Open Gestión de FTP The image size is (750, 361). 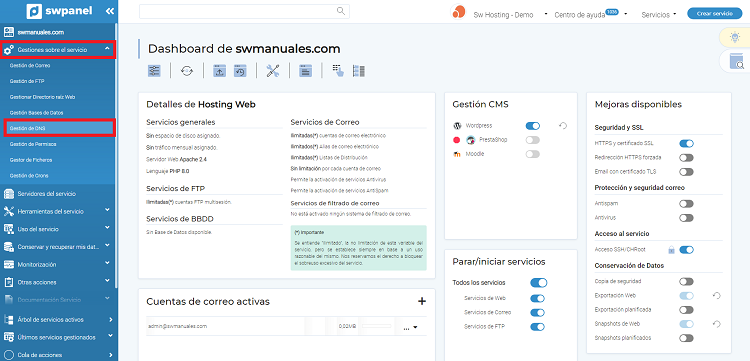27,81
